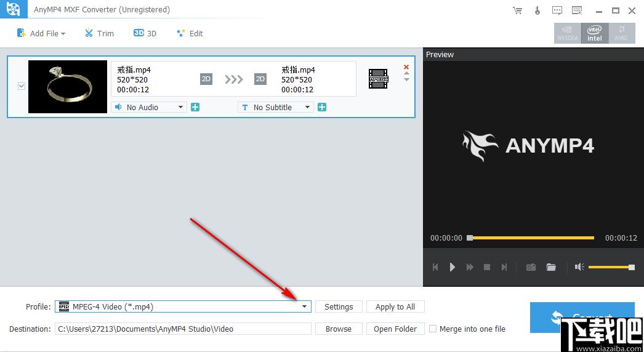644x352 pixels.
Task: Click Apply to All button
Action: pyautogui.click(x=395, y=306)
